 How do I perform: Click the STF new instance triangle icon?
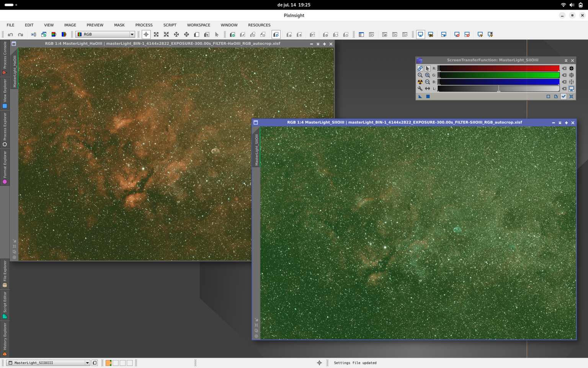click(x=420, y=97)
